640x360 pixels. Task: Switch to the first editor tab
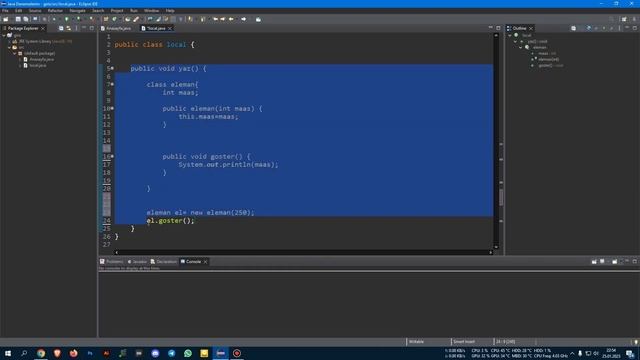click(x=116, y=28)
